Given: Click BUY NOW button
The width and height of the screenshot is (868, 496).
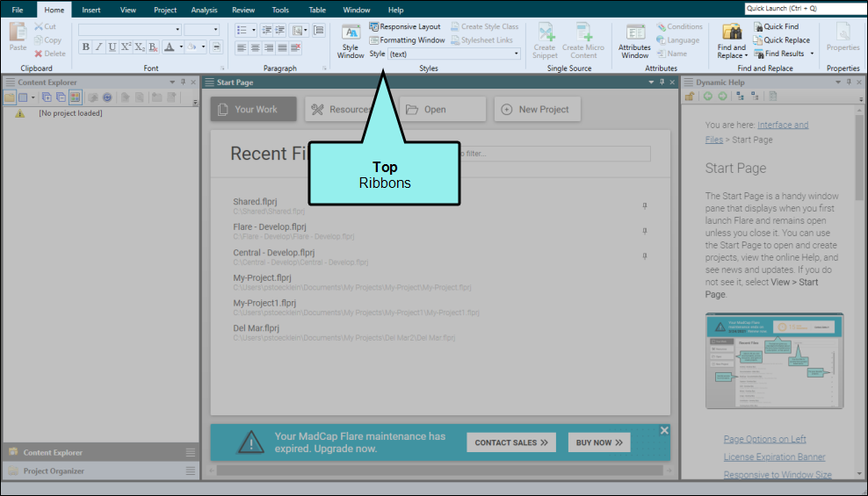Looking at the screenshot, I should pos(599,442).
